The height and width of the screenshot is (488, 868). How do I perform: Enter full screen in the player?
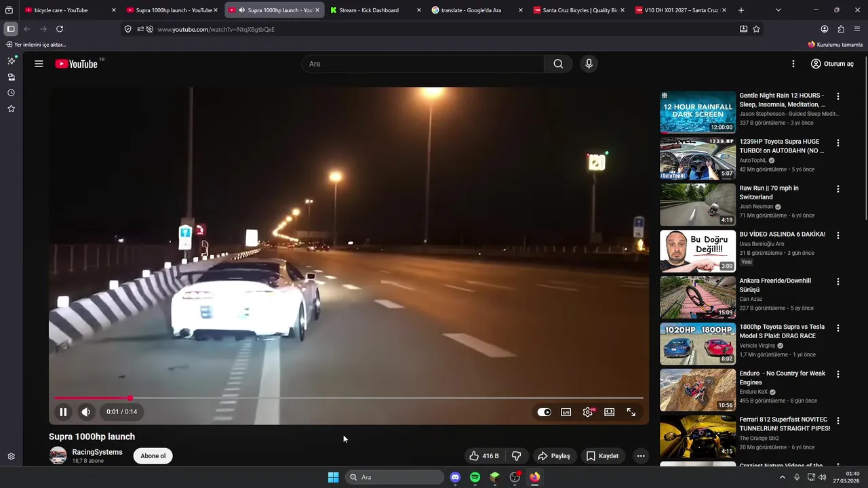[x=631, y=412]
